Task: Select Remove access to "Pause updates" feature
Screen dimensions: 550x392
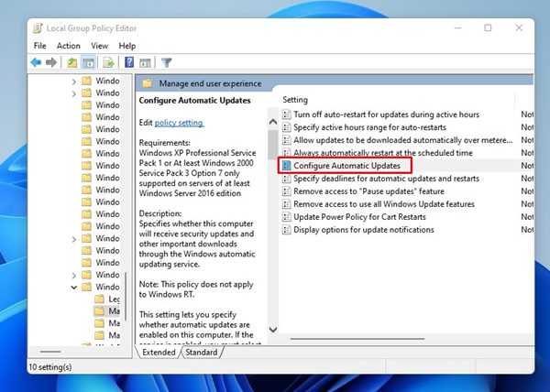Action: tap(368, 191)
